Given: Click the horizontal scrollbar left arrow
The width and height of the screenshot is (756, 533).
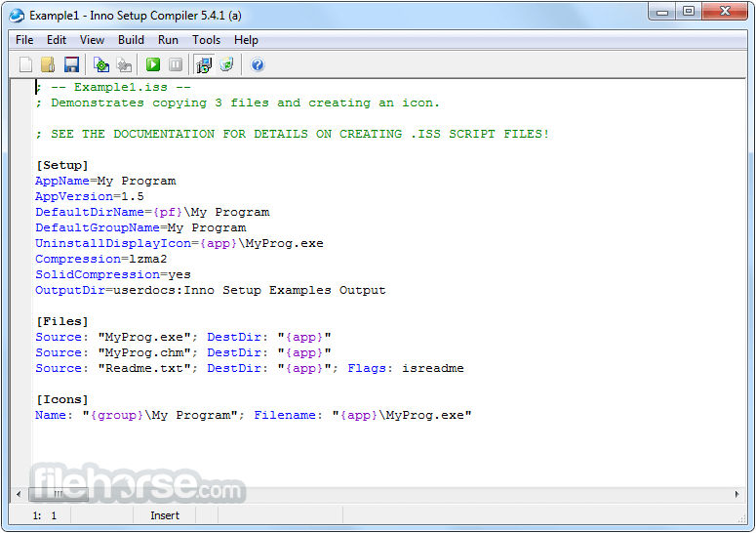Looking at the screenshot, I should 19,494.
